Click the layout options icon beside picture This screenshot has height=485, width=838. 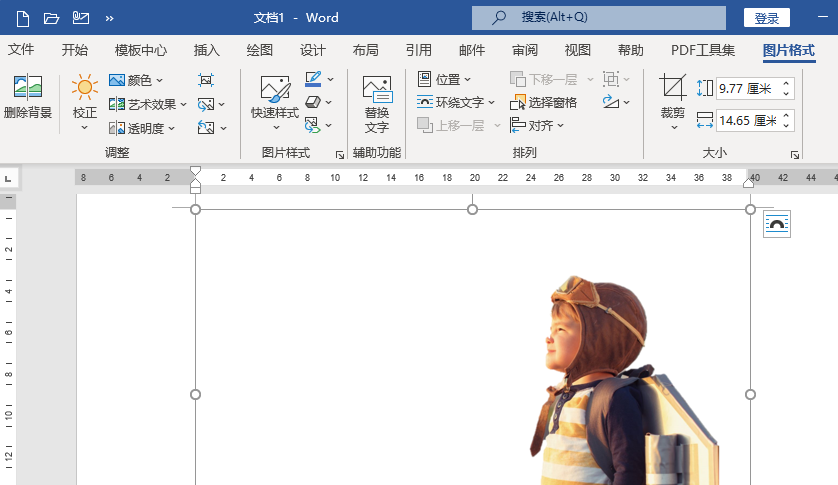click(x=777, y=224)
